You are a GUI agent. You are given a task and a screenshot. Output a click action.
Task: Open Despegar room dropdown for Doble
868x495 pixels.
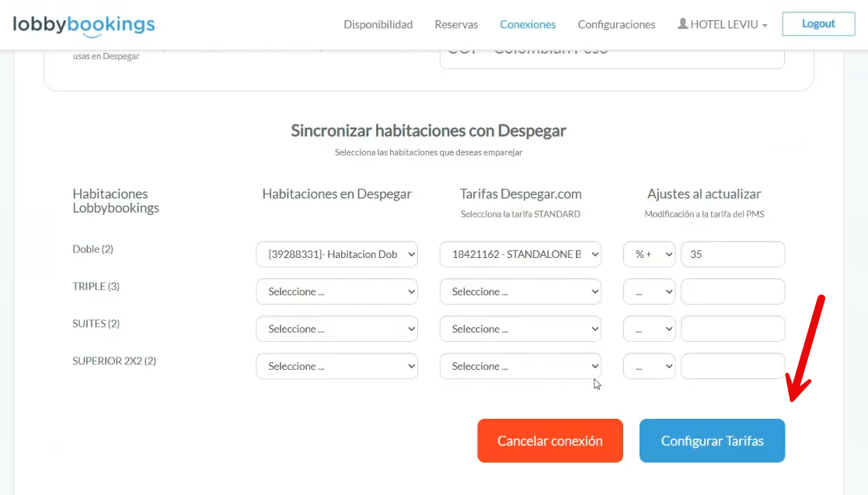[337, 254]
